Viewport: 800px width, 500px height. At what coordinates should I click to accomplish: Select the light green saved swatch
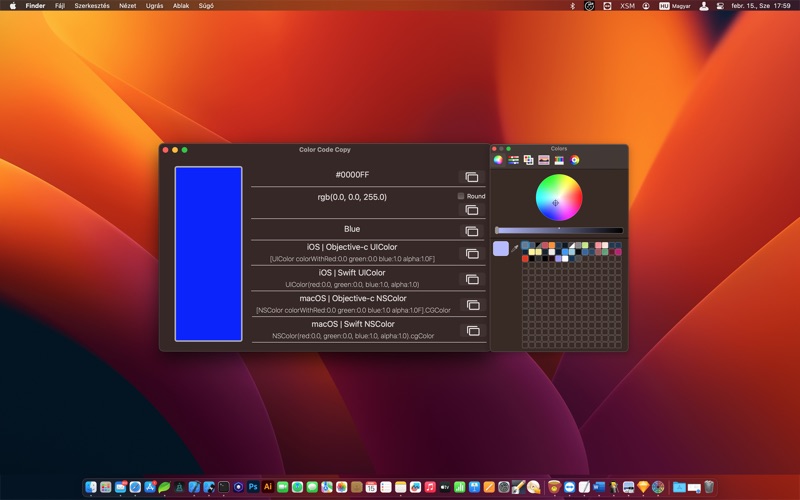coord(585,245)
